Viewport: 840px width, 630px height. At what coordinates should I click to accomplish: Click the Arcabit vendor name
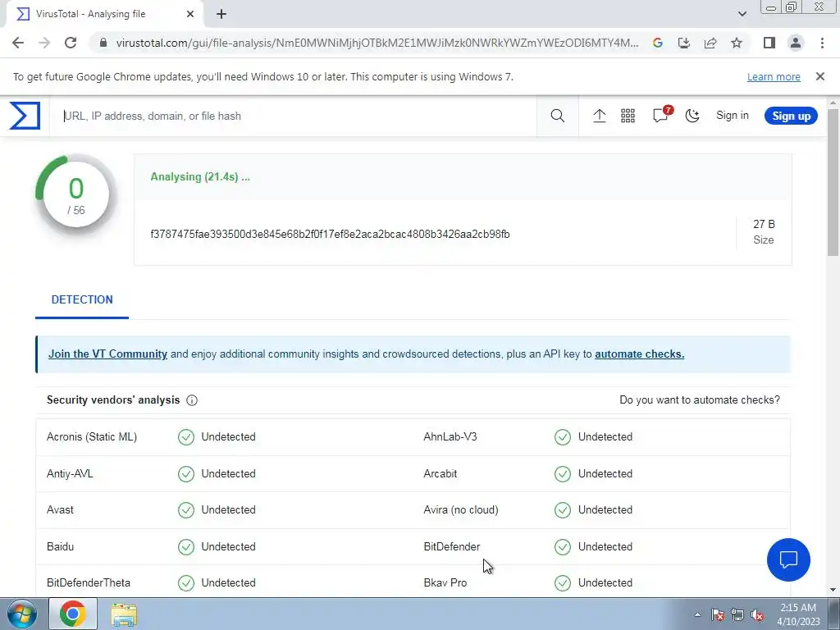pyautogui.click(x=441, y=473)
